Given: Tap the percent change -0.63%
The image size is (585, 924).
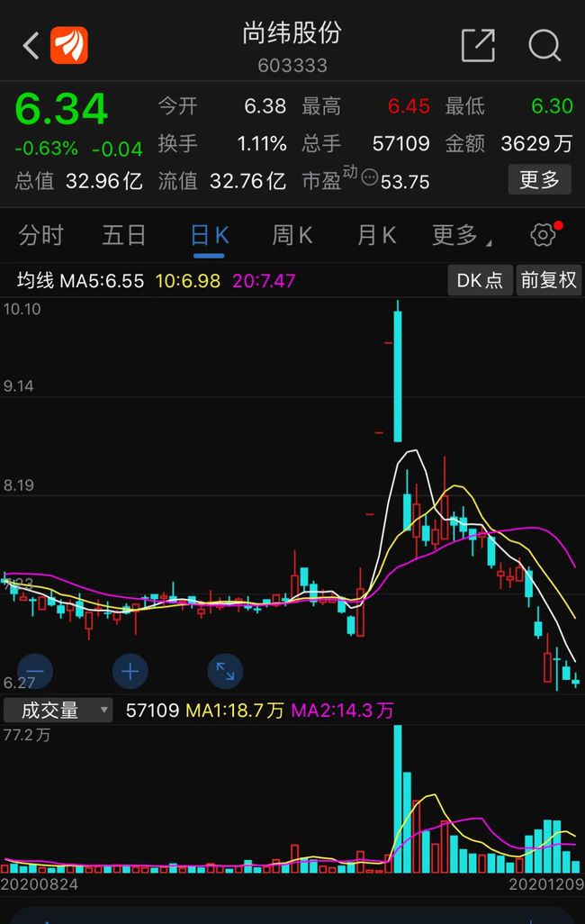Looking at the screenshot, I should [47, 148].
